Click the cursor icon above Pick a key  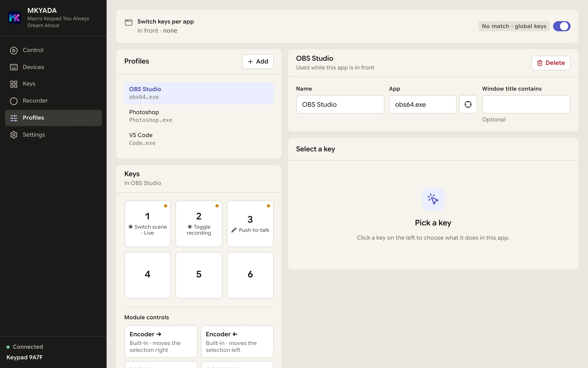point(433,199)
